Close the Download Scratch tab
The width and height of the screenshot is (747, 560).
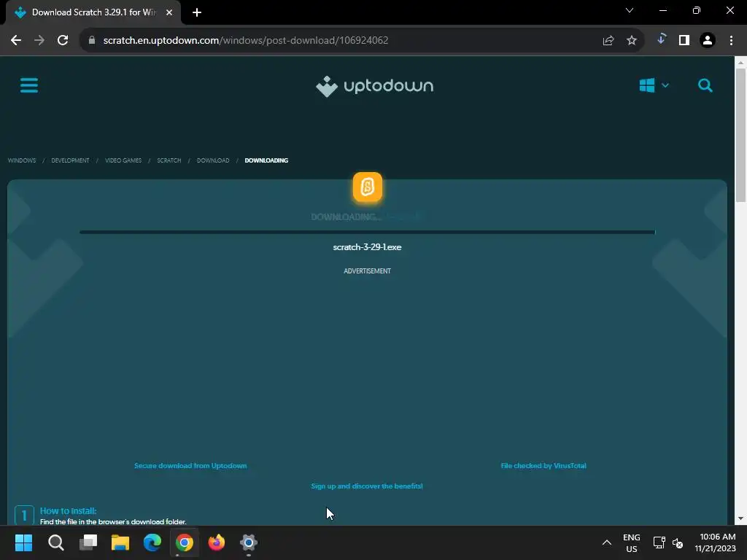pyautogui.click(x=169, y=12)
